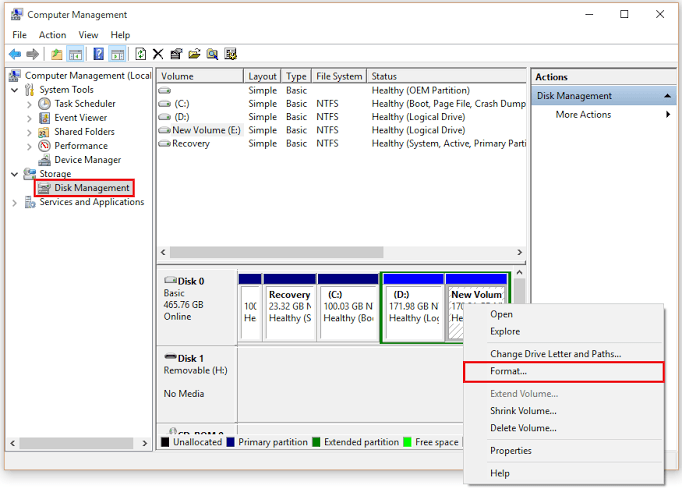Choose Change Drive Letter and Paths...

click(x=564, y=354)
